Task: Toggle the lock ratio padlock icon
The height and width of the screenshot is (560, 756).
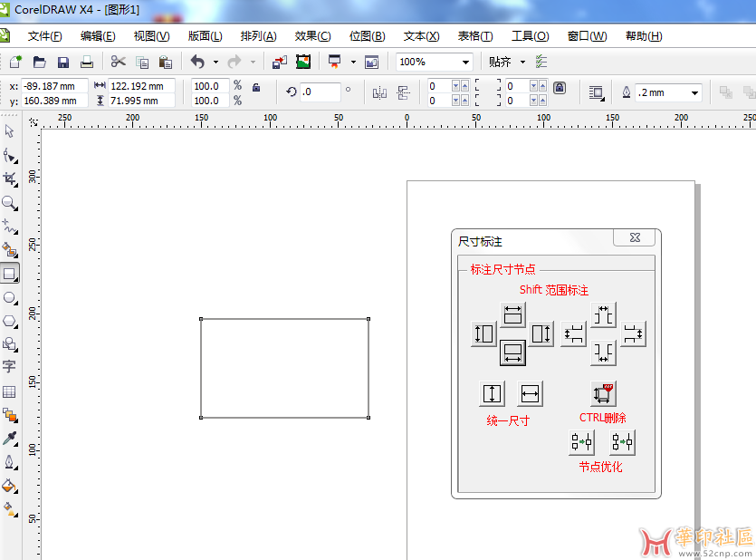Action: pyautogui.click(x=256, y=88)
